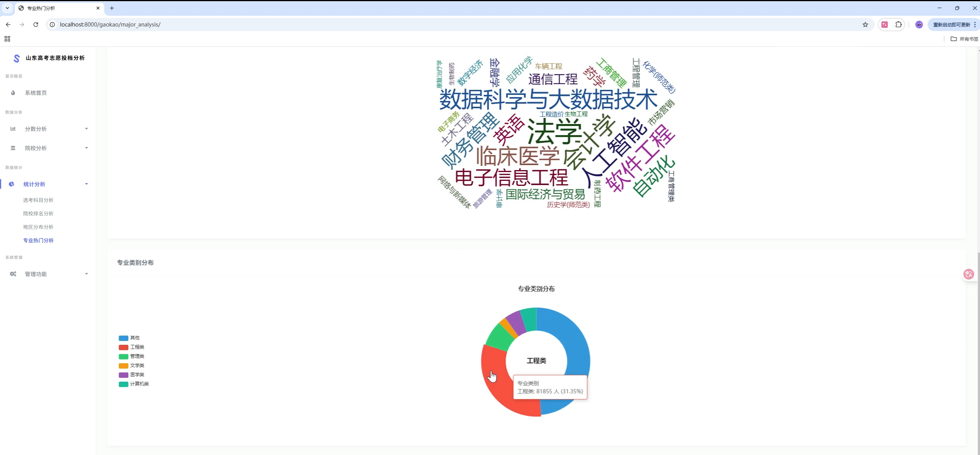The image size is (980, 455).
Task: Reload the page with refresh icon
Action: pos(36,25)
